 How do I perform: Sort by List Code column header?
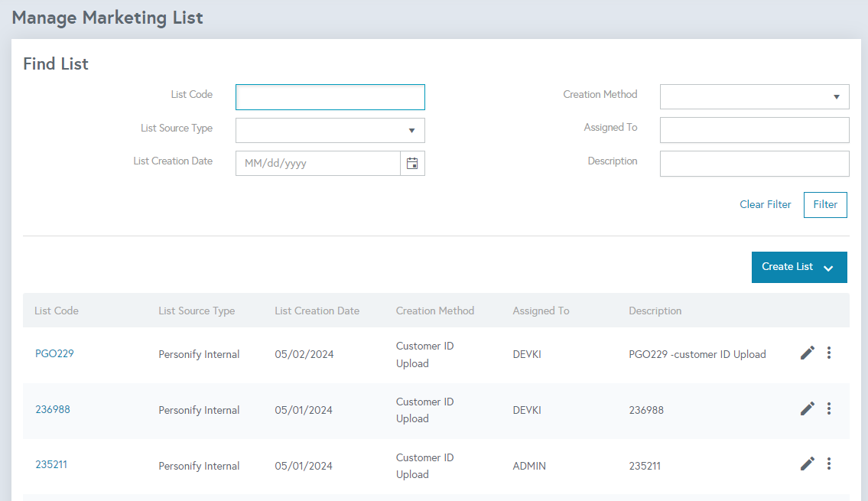coord(57,311)
